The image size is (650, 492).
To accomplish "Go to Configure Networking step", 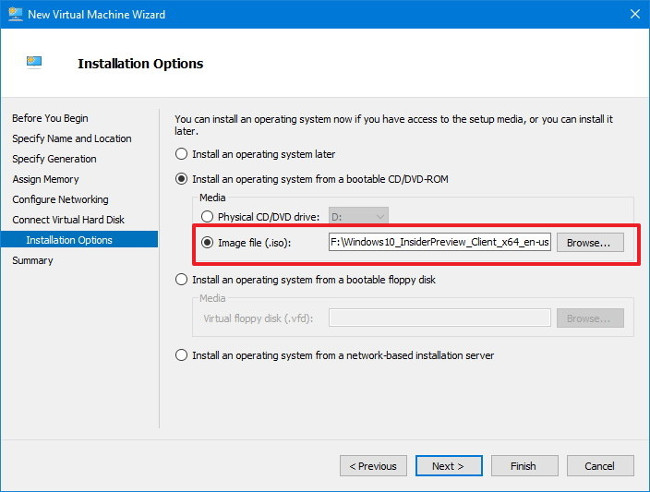I will (x=61, y=199).
